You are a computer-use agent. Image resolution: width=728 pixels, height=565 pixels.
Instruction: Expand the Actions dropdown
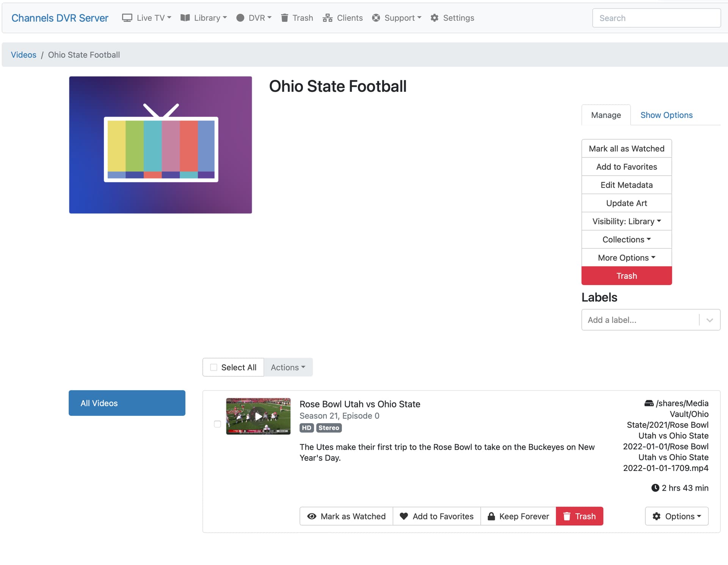[288, 367]
